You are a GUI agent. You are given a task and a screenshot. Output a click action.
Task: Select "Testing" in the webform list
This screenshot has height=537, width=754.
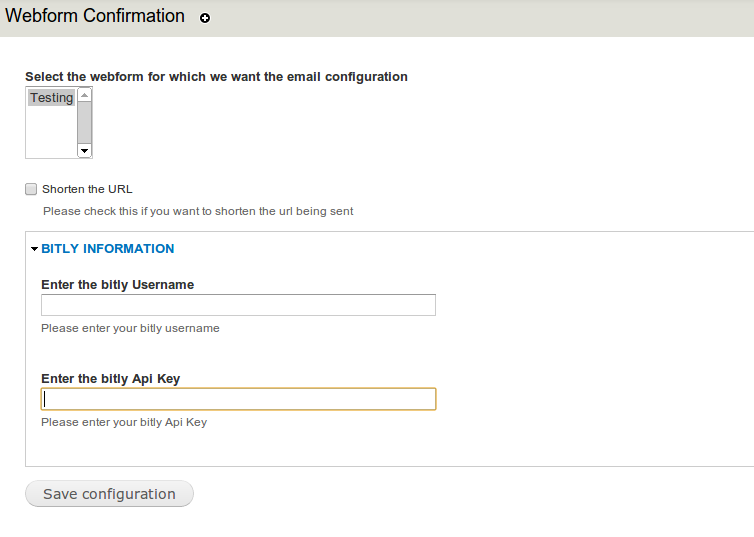(x=51, y=98)
